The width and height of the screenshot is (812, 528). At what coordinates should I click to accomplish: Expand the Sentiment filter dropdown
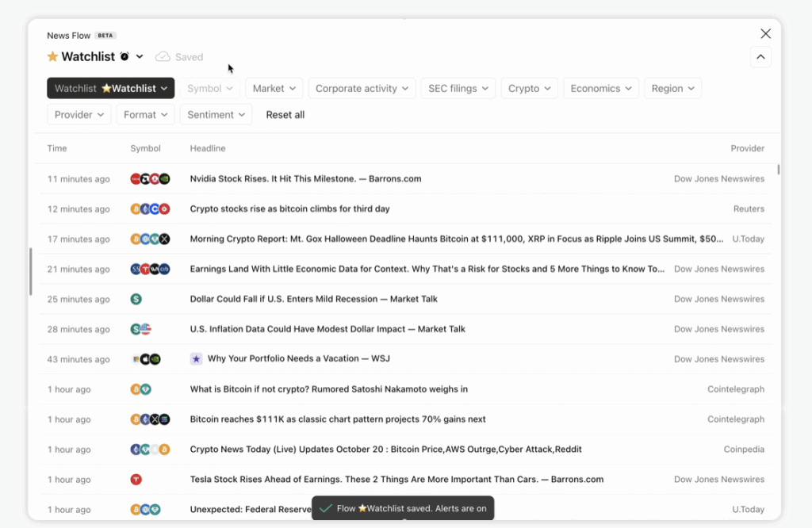point(216,115)
